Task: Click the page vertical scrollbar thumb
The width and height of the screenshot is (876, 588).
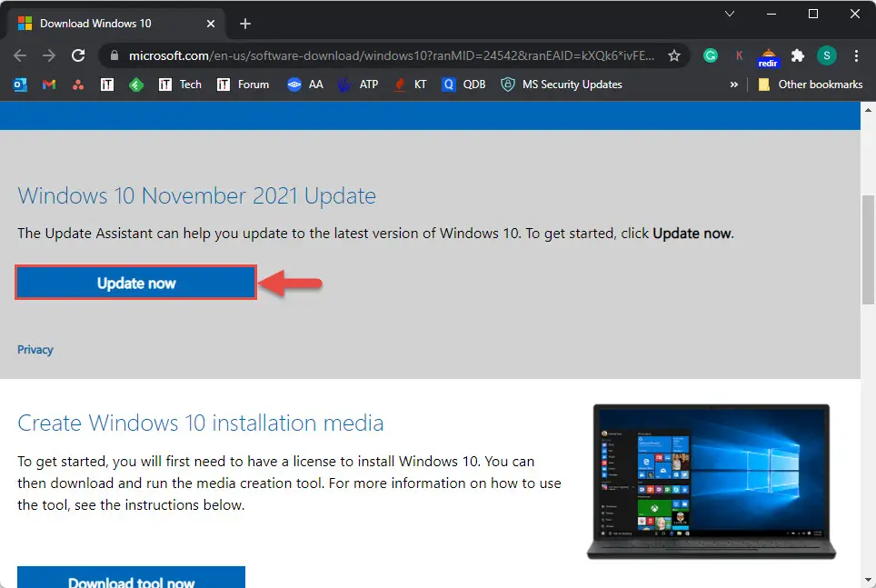Action: click(868, 249)
